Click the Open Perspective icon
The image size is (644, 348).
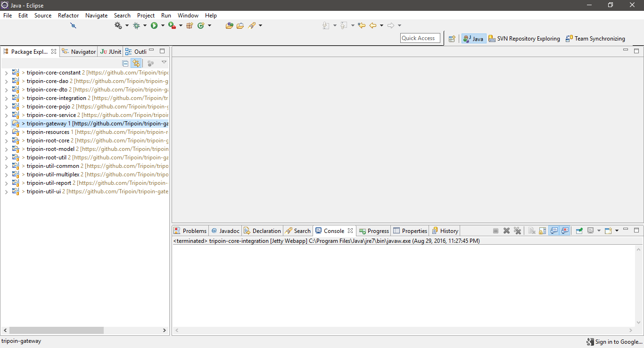click(x=452, y=39)
